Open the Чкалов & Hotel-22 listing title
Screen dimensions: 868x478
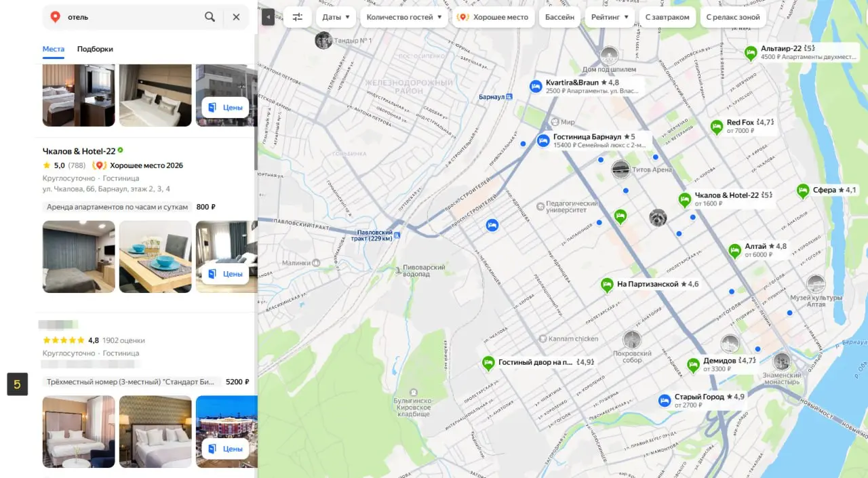click(79, 151)
